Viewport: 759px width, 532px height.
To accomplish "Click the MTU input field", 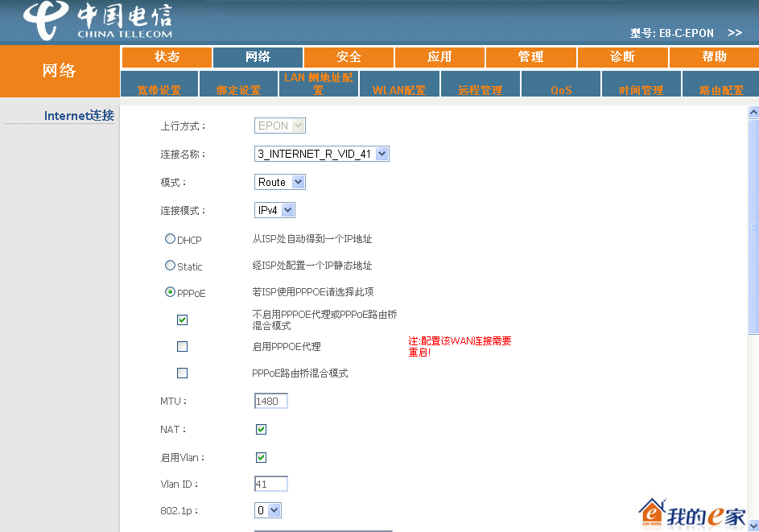I will 271,402.
